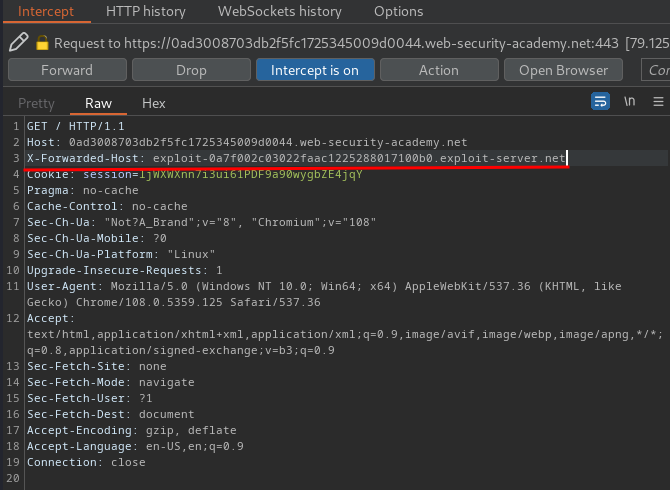Click the Connection: close line
670x490 pixels.
point(86,463)
